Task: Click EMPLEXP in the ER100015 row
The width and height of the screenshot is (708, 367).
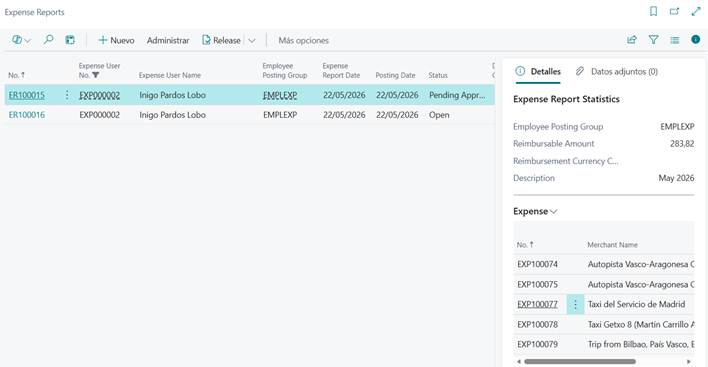Action: 280,95
